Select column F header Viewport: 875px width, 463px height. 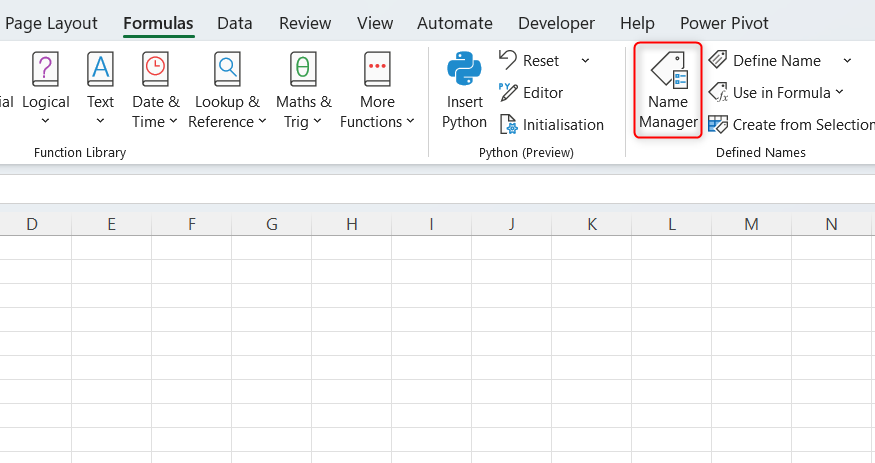(x=191, y=224)
